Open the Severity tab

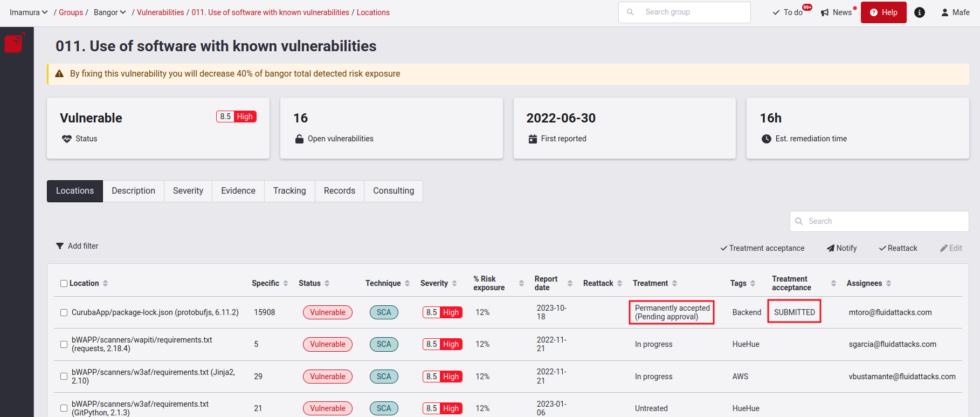[x=188, y=191]
